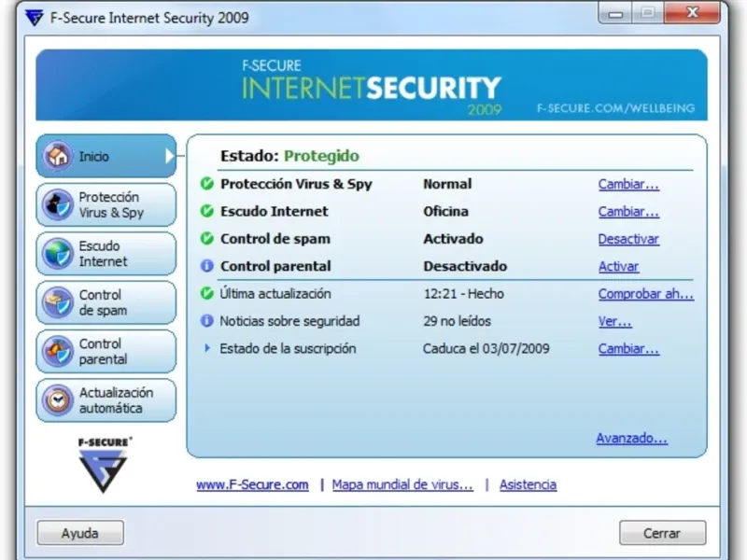Click info icon beside Noticias sobre seguridad

[206, 321]
